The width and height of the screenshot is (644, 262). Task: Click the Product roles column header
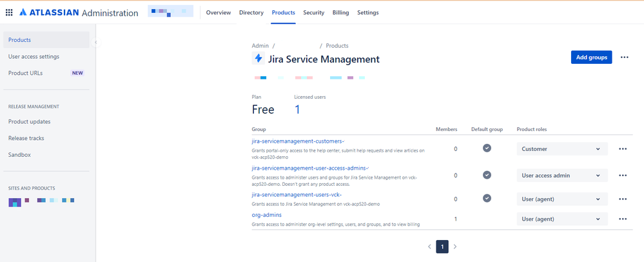pos(531,129)
